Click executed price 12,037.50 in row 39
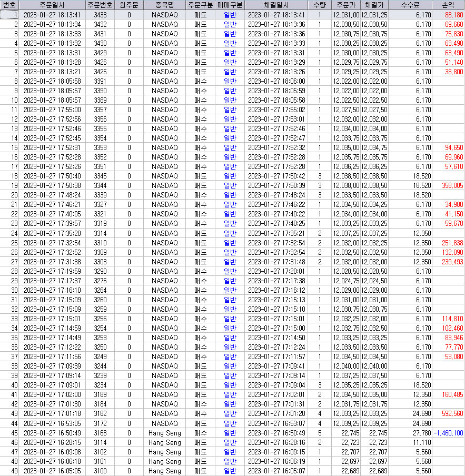Viewport: 465px width, 476px height. click(374, 375)
